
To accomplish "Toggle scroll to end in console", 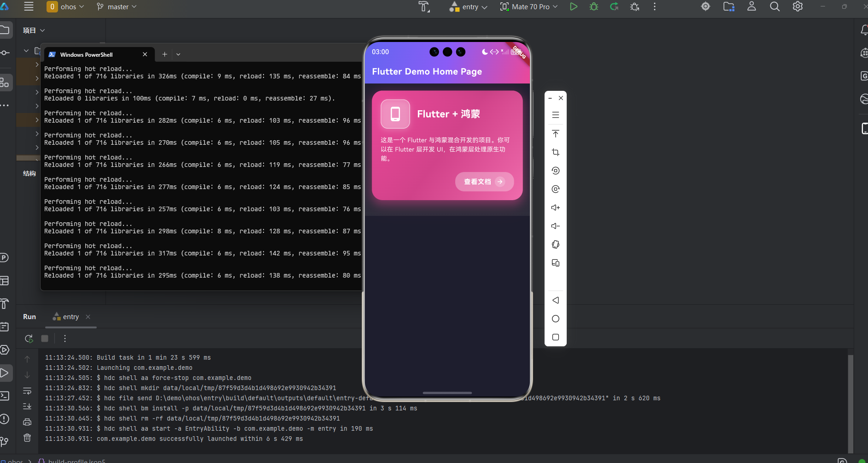I will coord(27,406).
